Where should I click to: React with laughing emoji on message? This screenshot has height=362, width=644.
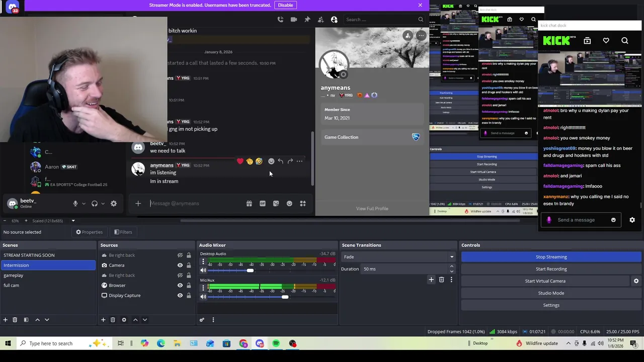(x=259, y=161)
